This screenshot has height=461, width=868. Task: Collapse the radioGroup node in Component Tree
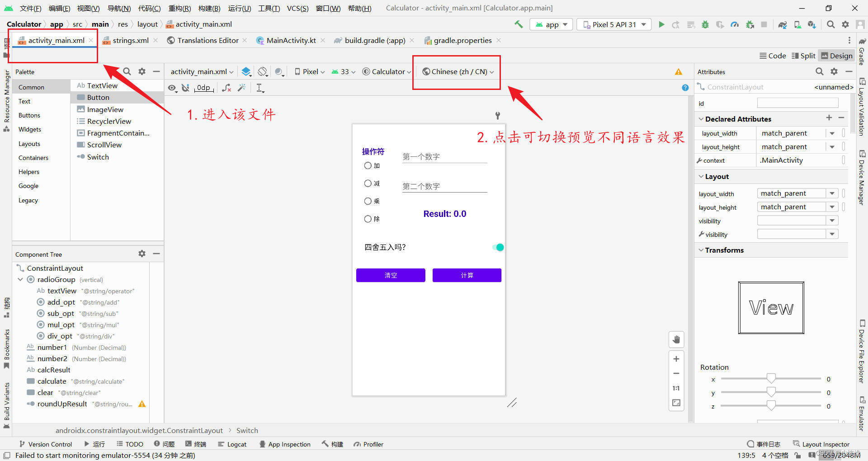coord(20,279)
